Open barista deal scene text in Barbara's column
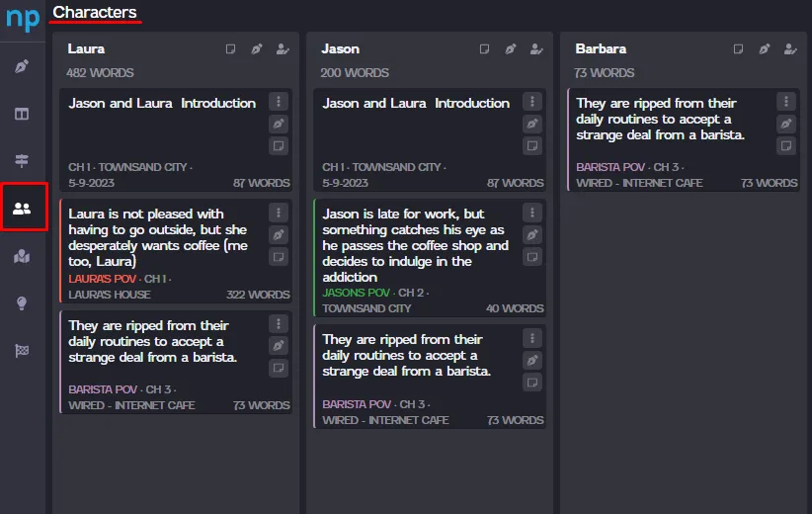This screenshot has height=514, width=812. [x=660, y=120]
